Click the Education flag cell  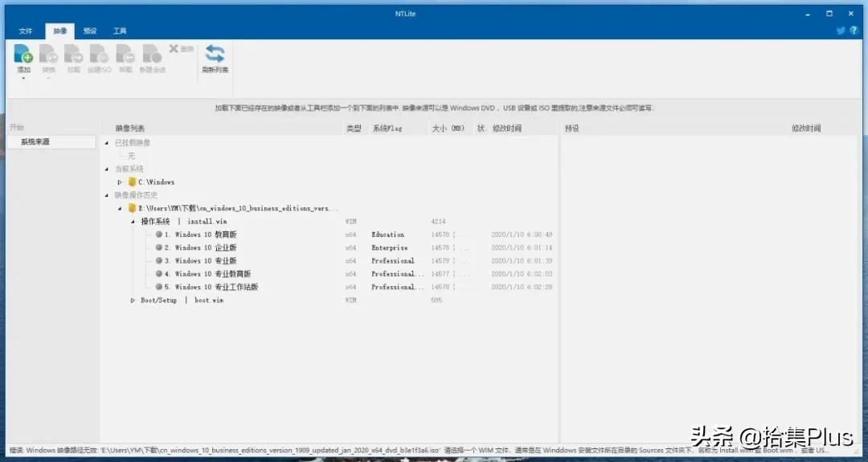(x=387, y=235)
